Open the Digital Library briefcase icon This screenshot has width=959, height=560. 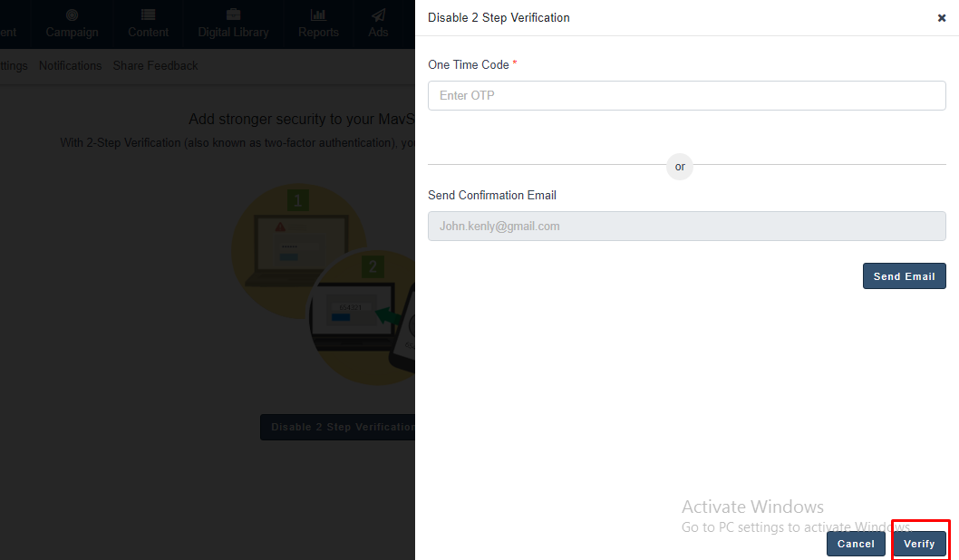pyautogui.click(x=233, y=15)
